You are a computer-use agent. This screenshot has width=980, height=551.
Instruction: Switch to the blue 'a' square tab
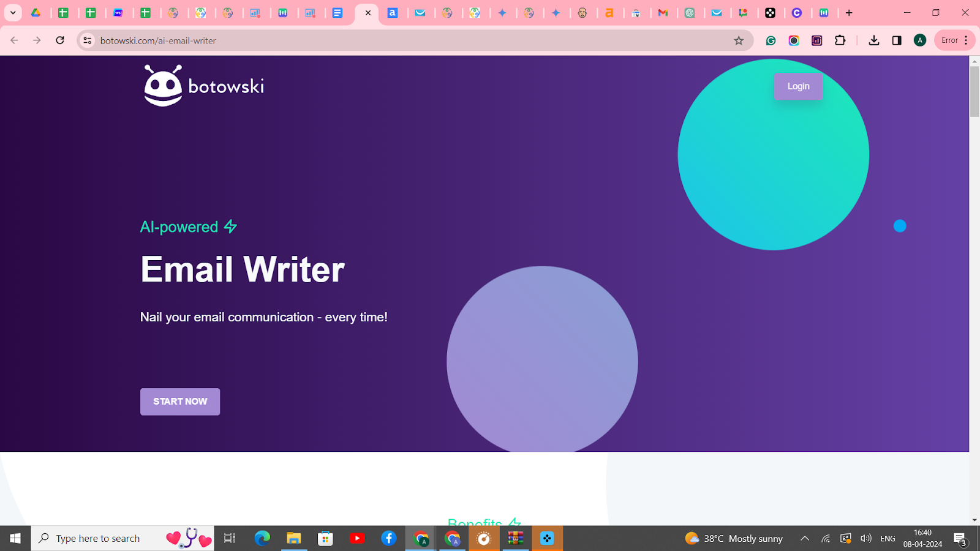pos(393,13)
